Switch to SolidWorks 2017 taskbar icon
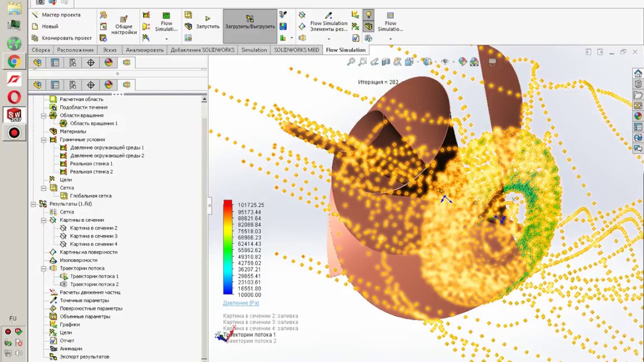This screenshot has height=362, width=644. tap(14, 115)
